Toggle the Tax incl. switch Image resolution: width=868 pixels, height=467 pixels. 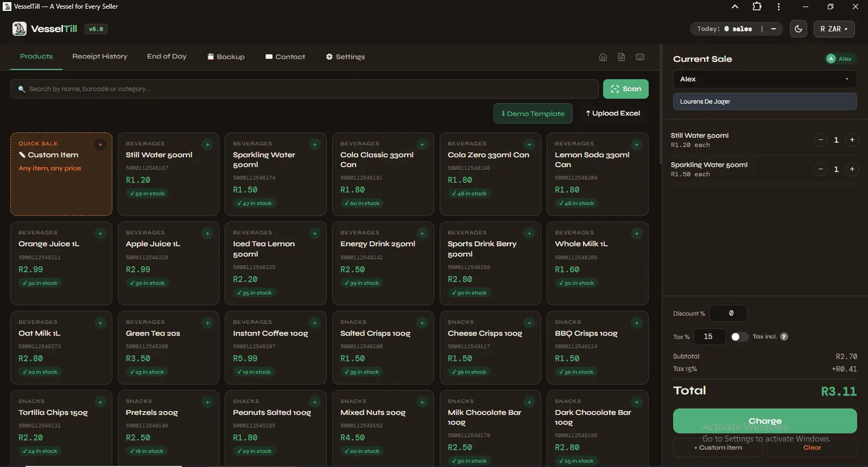tap(739, 337)
